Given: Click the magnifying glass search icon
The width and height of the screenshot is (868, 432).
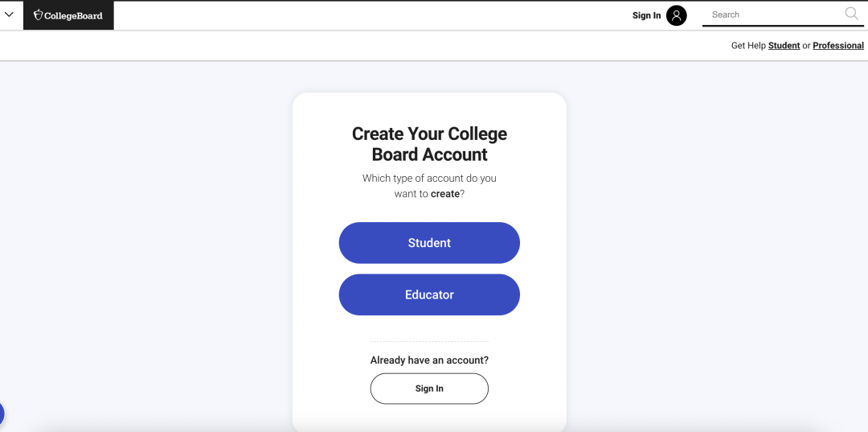Looking at the screenshot, I should point(851,14).
